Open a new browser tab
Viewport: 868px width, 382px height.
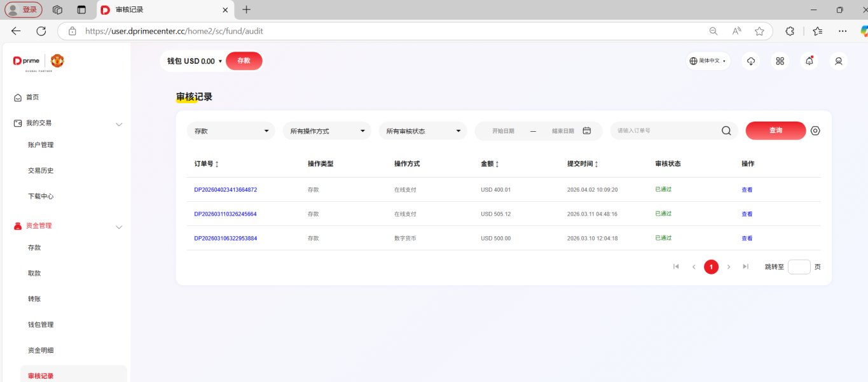tap(246, 10)
